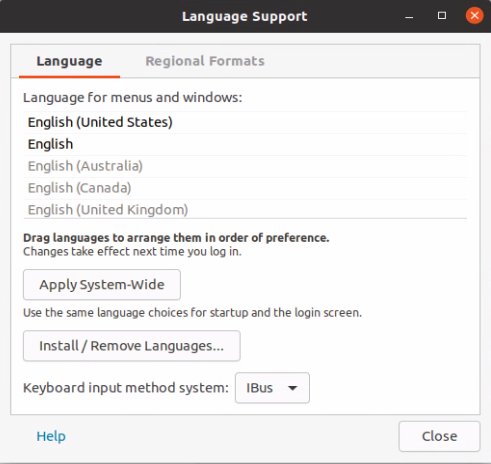
Task: Minimize the Language Support window
Action: point(409,16)
